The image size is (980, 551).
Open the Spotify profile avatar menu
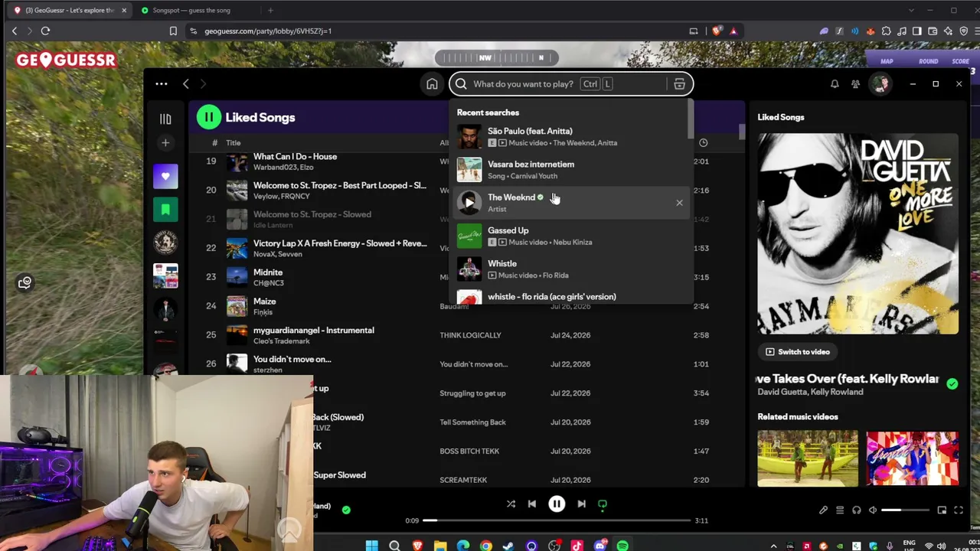[881, 84]
